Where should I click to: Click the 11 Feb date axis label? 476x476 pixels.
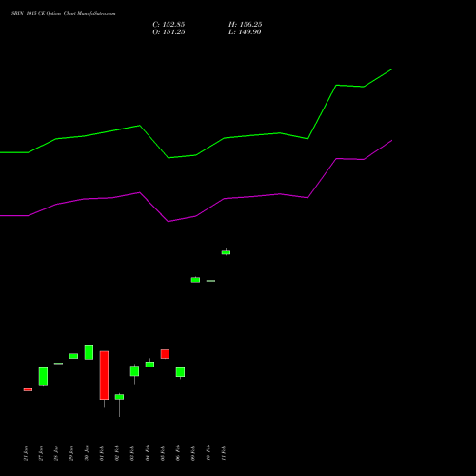[x=224, y=453]
